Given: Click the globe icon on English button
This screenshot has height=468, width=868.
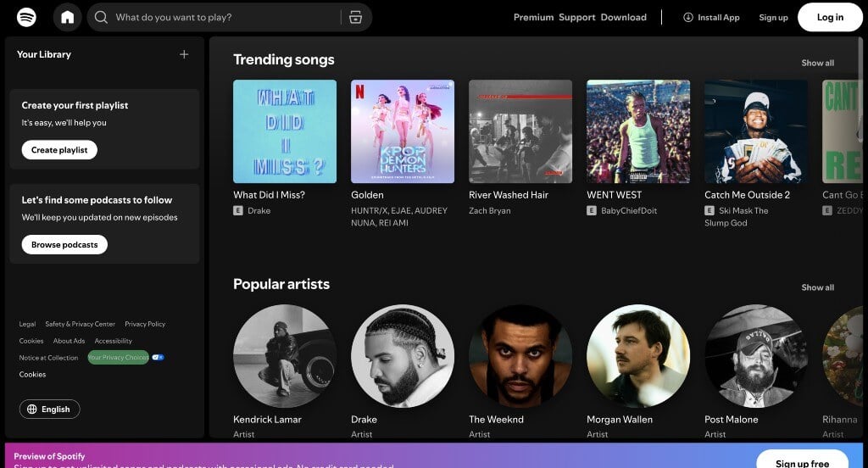Looking at the screenshot, I should point(32,409).
